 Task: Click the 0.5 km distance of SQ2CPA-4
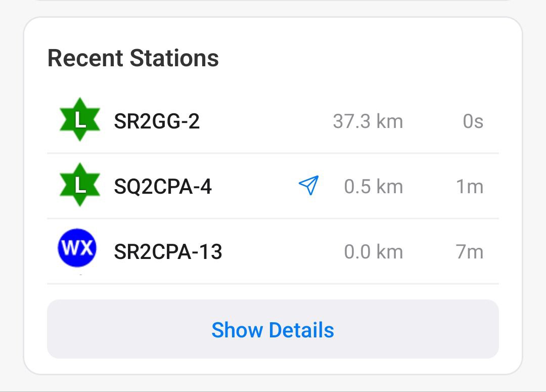[x=373, y=187]
